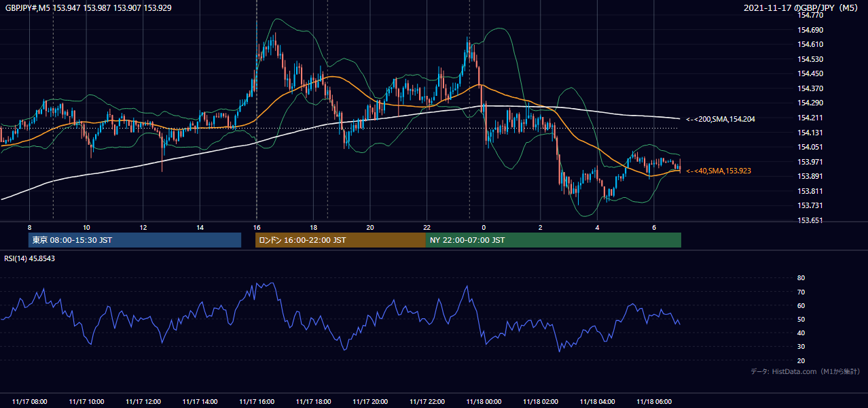Viewport: 868px width, 408px height.
Task: Click price scale value 154.770
Action: pos(810,15)
